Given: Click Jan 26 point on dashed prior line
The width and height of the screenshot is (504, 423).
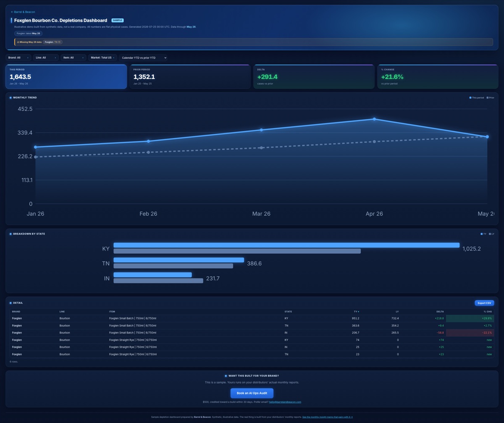Looking at the screenshot, I should point(35,157).
